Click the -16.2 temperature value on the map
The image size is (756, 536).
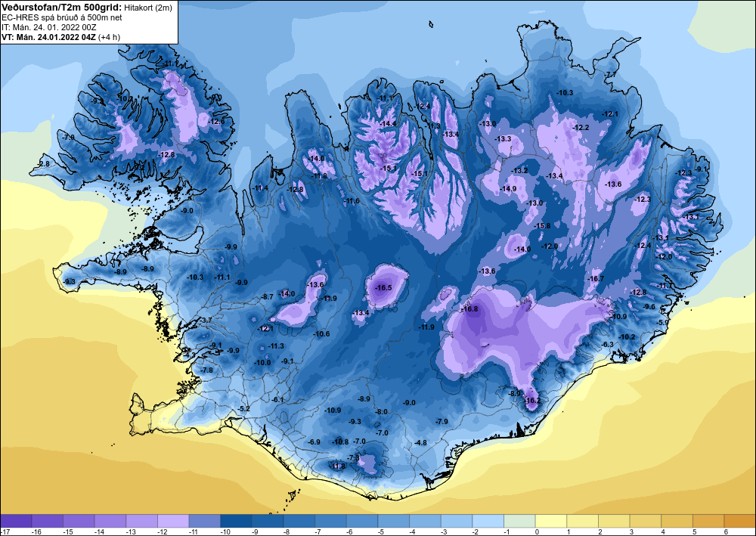tap(531, 401)
